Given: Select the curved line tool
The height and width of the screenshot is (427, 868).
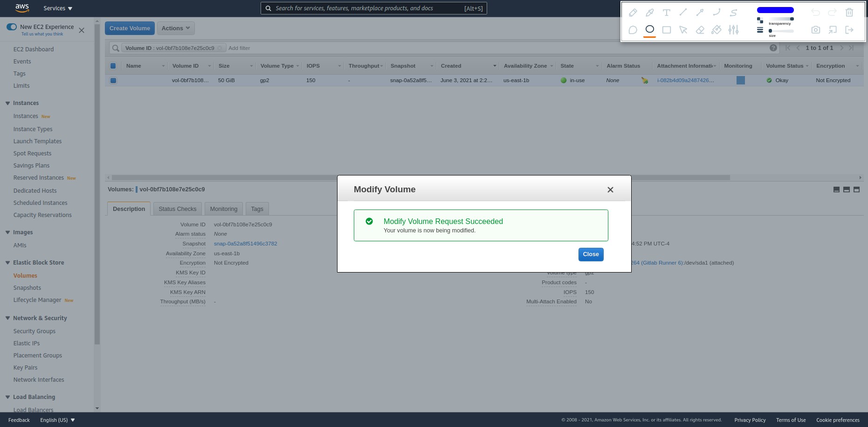Looking at the screenshot, I should [x=716, y=13].
